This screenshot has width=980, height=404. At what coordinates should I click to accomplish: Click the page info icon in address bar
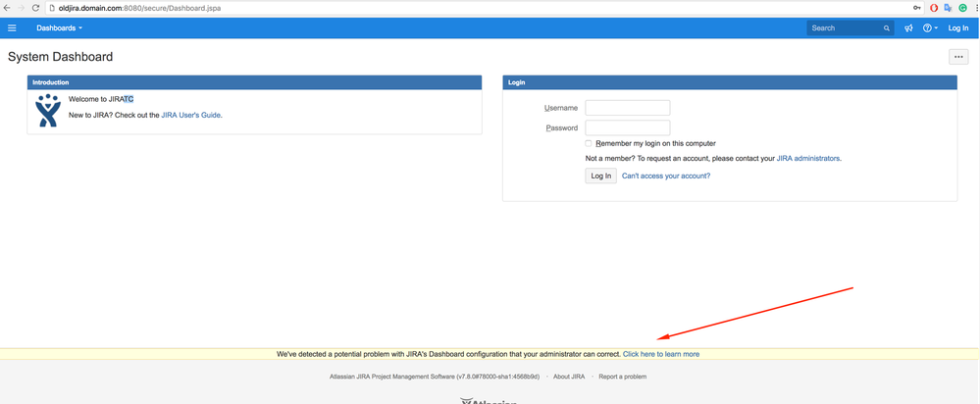click(52, 9)
